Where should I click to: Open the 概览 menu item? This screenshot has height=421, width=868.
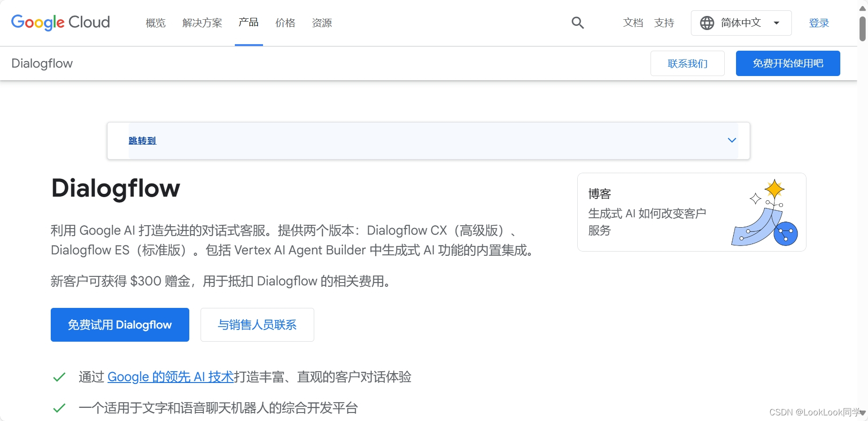155,23
